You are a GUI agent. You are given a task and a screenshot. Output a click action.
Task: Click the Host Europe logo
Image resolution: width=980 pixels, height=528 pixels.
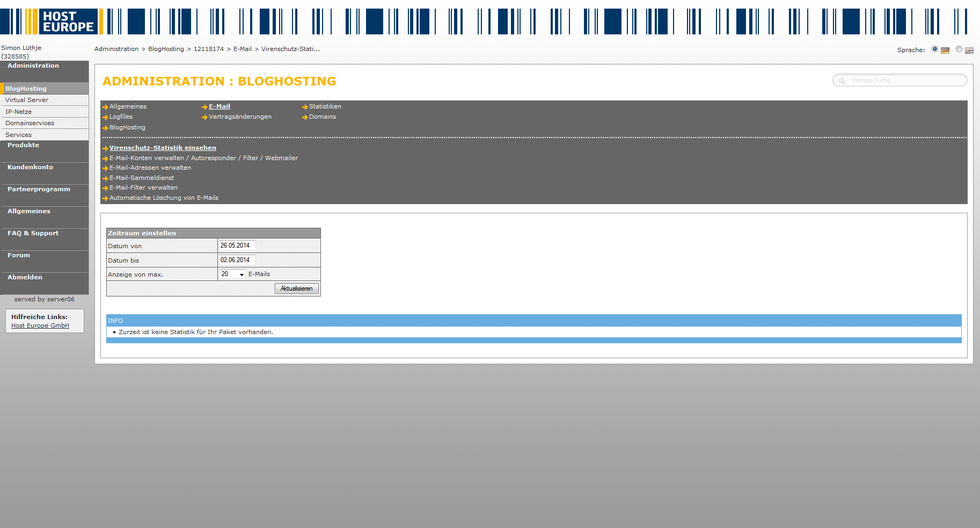click(68, 21)
